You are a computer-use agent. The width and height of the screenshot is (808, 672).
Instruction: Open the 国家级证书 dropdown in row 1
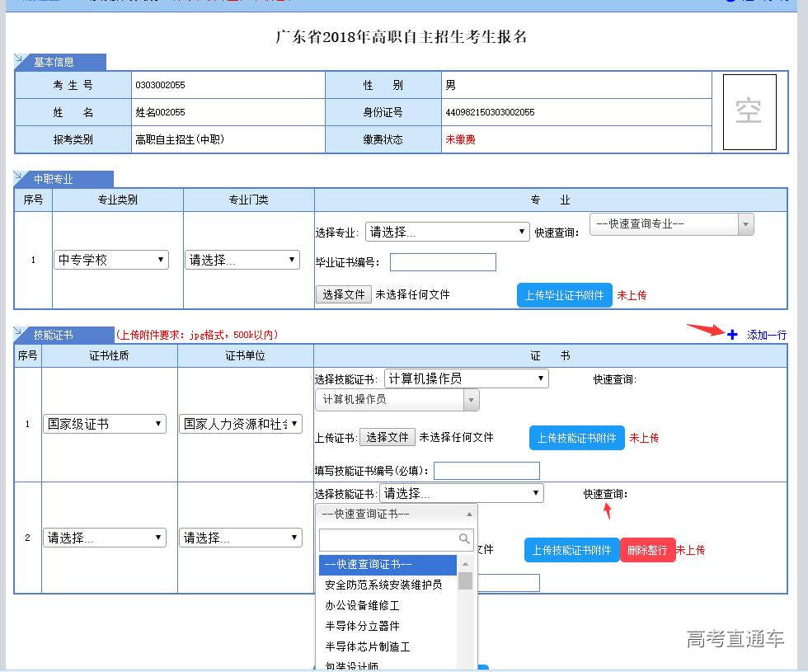(x=105, y=424)
